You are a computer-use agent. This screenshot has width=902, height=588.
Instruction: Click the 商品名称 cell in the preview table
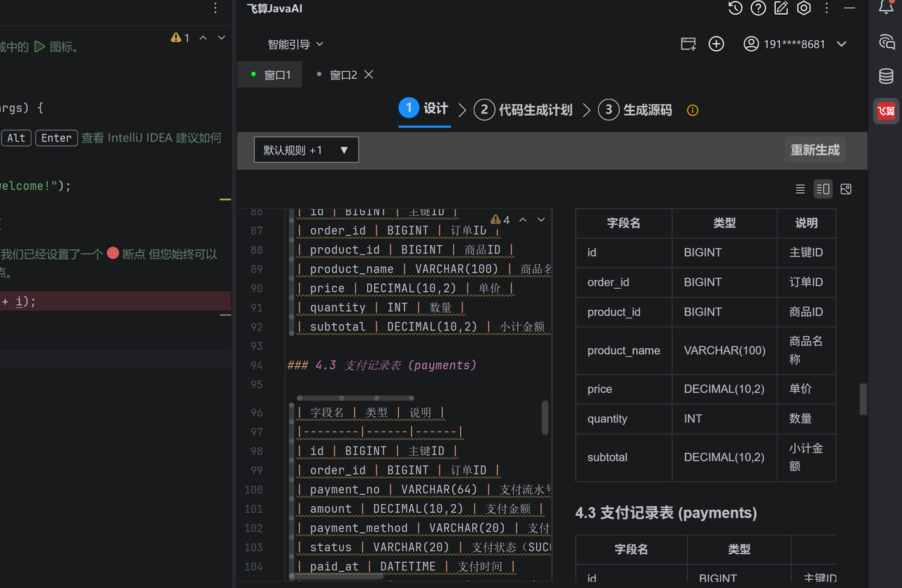pyautogui.click(x=806, y=350)
